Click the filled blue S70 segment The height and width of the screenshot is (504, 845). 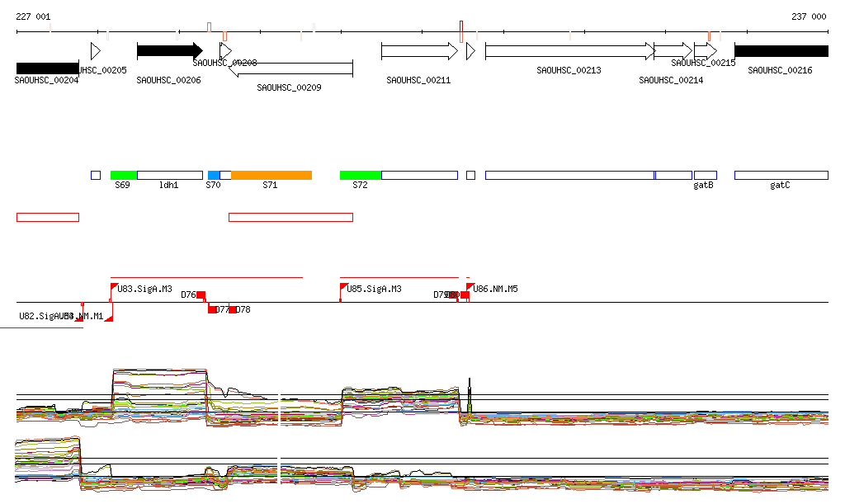click(214, 175)
